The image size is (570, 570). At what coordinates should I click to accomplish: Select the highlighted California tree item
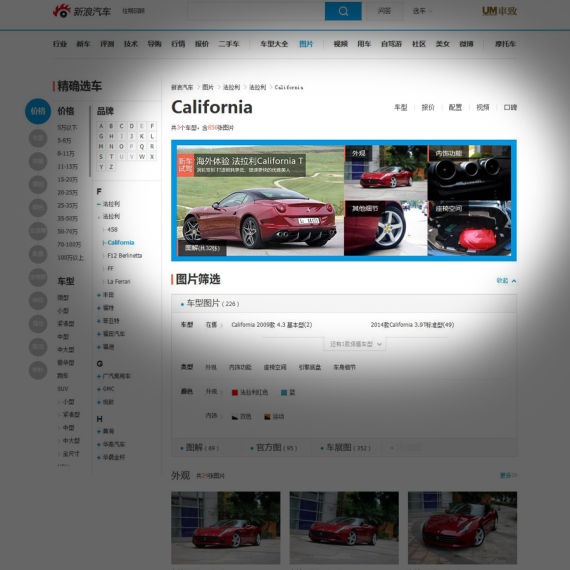120,242
